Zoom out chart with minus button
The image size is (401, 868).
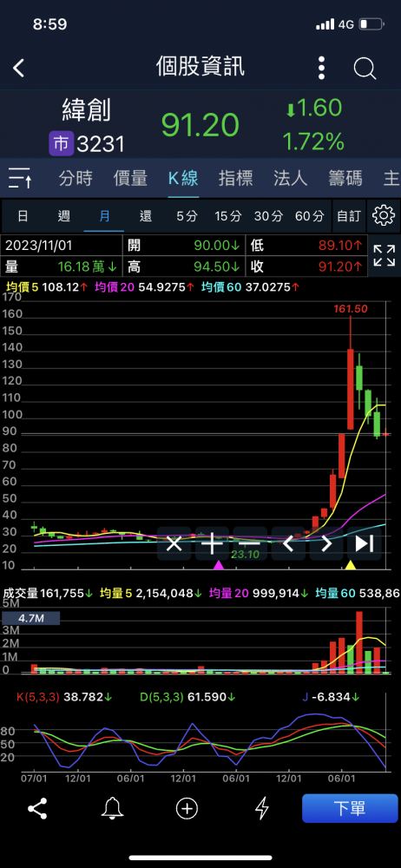(x=250, y=543)
